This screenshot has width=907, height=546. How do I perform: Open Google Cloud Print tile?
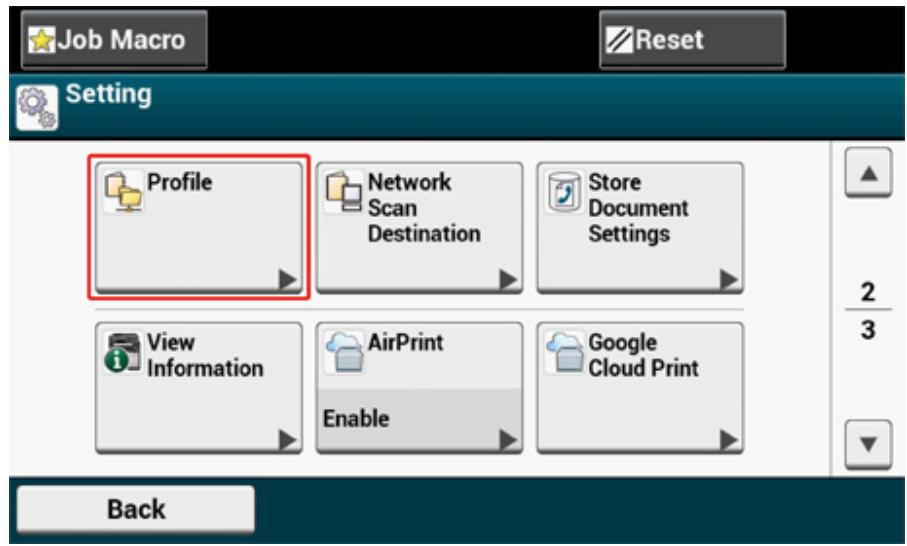(640, 388)
